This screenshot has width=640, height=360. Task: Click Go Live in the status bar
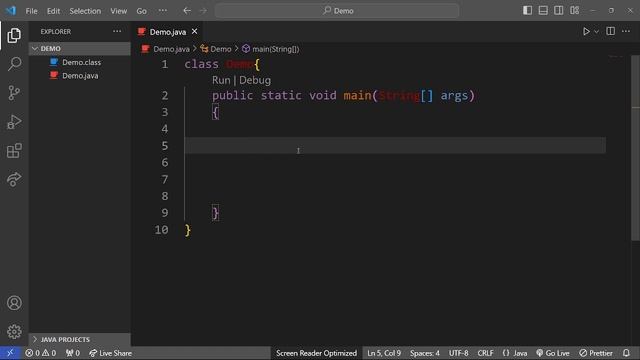click(553, 353)
